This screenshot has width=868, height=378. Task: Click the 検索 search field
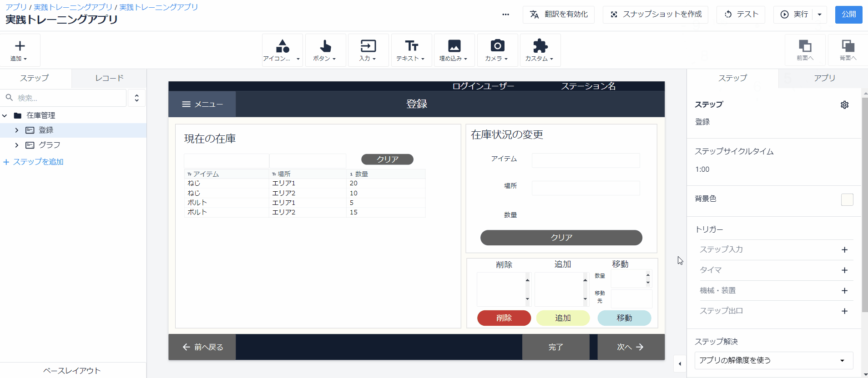pyautogui.click(x=64, y=98)
